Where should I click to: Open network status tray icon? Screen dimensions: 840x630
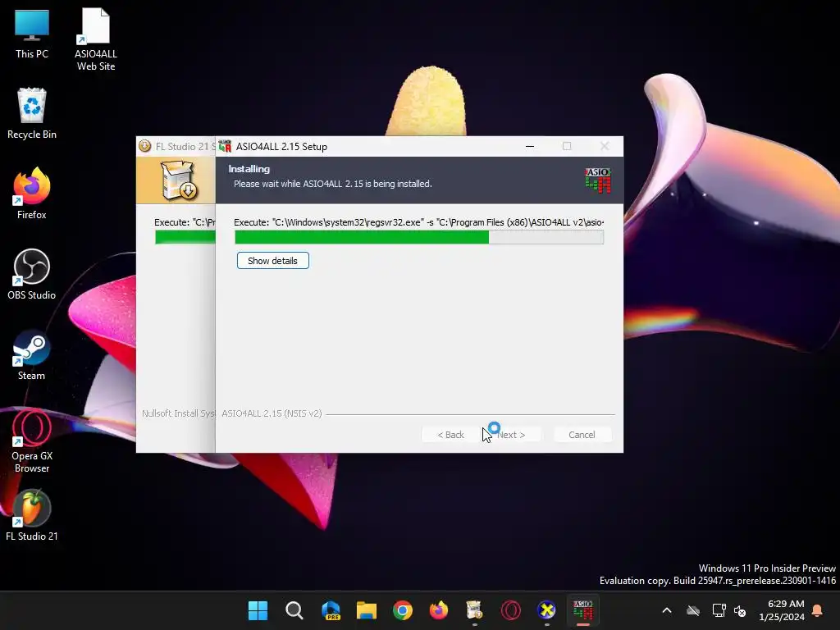tap(719, 610)
